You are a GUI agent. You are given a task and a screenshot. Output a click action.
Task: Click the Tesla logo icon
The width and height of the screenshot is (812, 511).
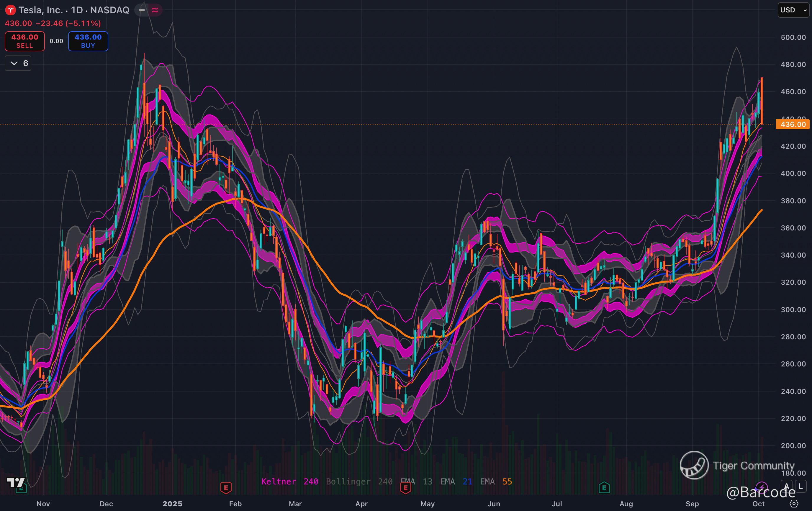[x=10, y=10]
